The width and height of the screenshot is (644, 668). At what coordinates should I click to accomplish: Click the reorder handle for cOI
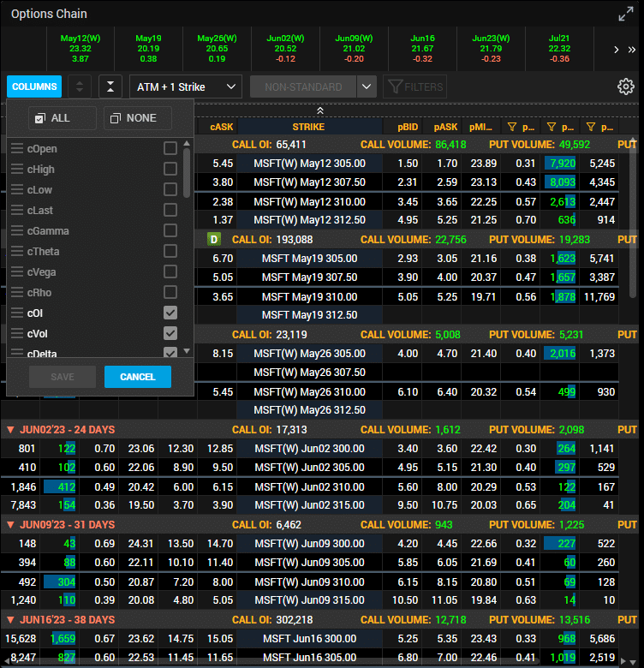pos(17,313)
